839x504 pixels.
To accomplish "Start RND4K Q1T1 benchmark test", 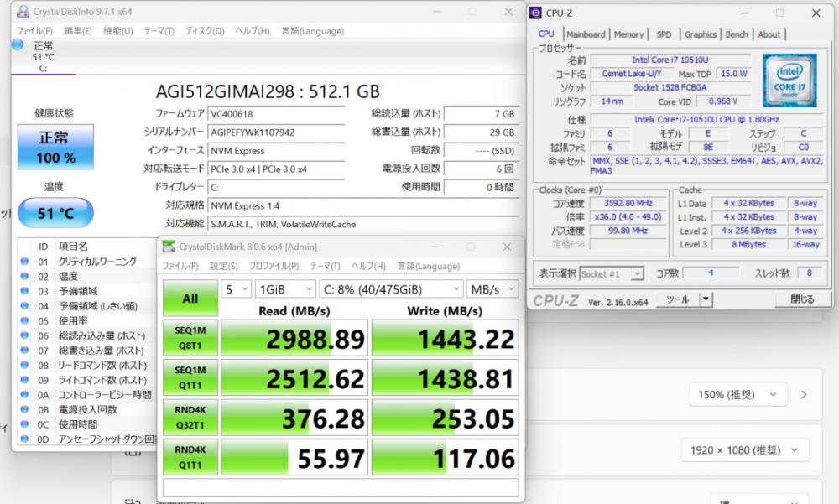I will tap(190, 457).
